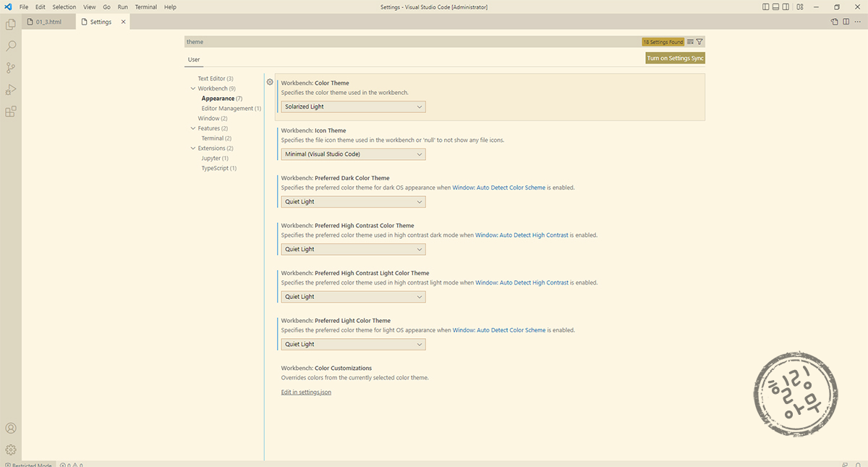
Task: Open the Source Control view
Action: [x=11, y=68]
